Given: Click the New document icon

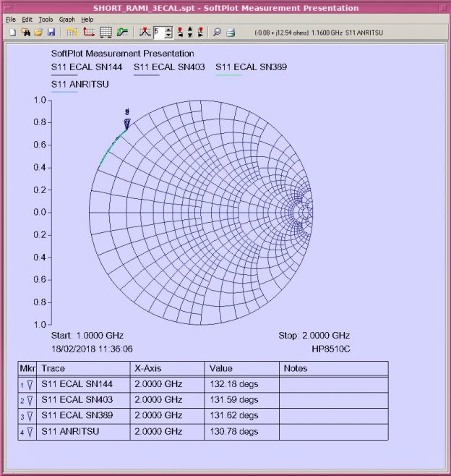Looking at the screenshot, I should [x=13, y=32].
